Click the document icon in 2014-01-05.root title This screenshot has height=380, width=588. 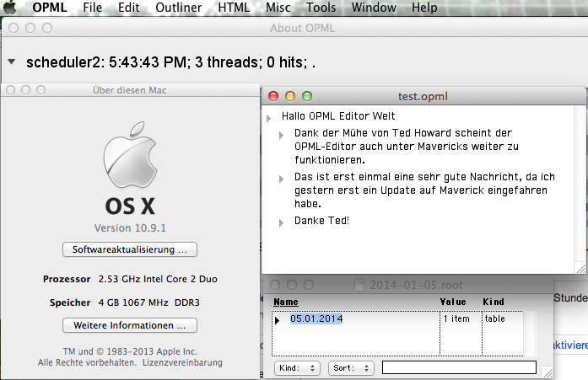click(359, 285)
